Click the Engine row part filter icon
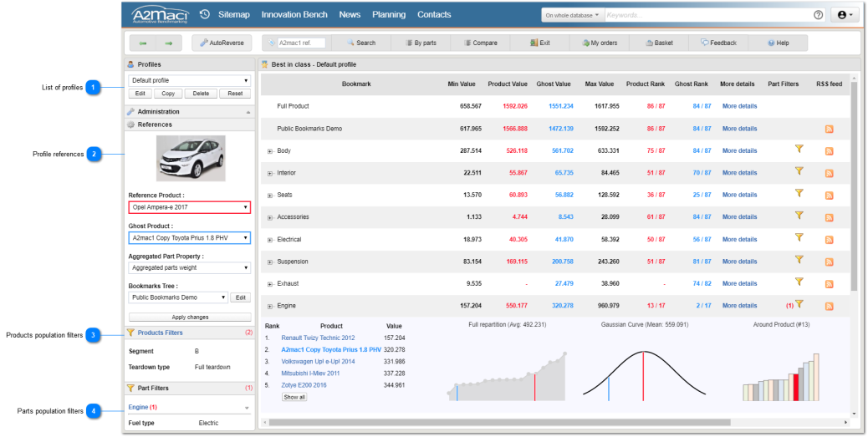The image size is (868, 437). coord(799,303)
